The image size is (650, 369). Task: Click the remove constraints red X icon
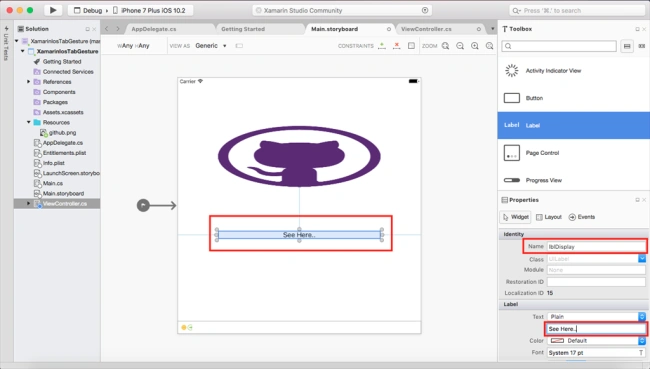397,46
